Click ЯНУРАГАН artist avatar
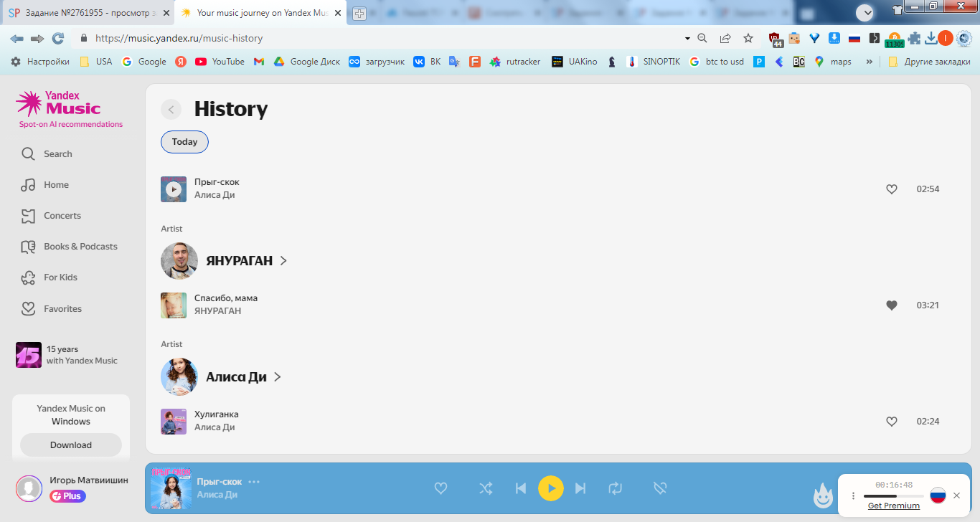Viewport: 980px width, 522px height. click(179, 261)
